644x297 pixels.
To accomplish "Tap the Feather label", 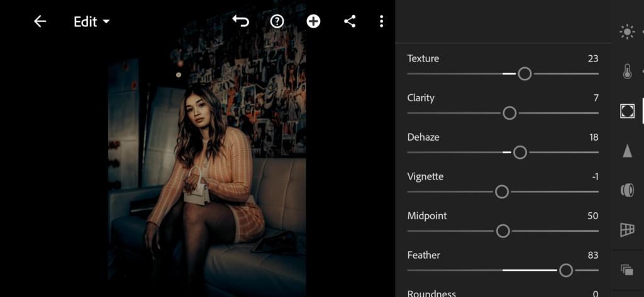I will 423,256.
